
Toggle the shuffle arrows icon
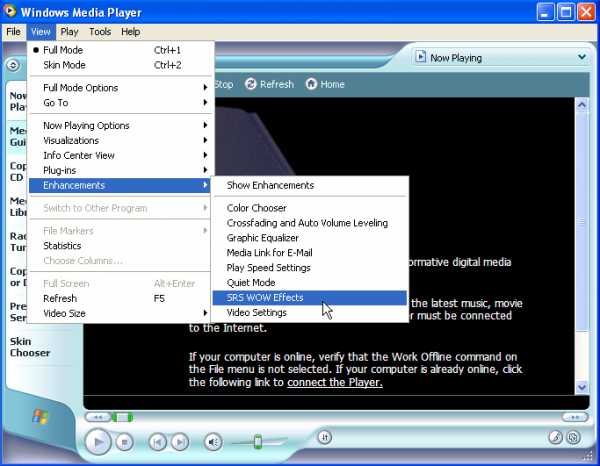tap(324, 437)
